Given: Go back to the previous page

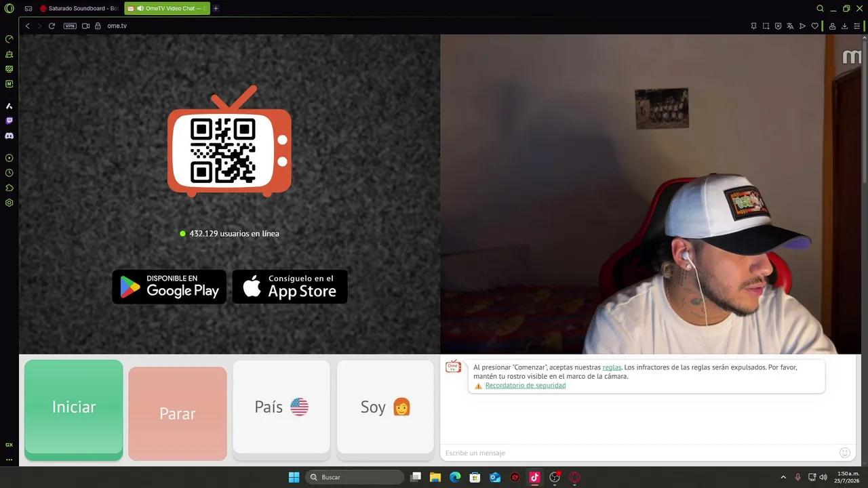Looking at the screenshot, I should pyautogui.click(x=28, y=26).
